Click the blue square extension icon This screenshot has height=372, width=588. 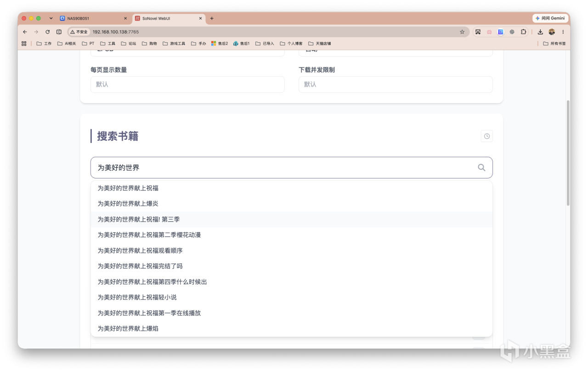(x=501, y=32)
